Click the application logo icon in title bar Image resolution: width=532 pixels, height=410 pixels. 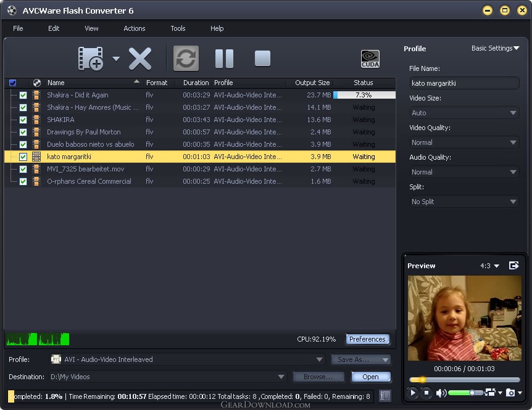coord(12,10)
